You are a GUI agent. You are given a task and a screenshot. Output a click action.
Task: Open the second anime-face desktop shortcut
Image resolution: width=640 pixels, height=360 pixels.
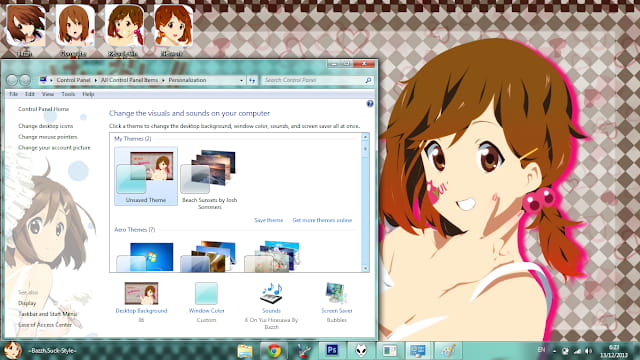tap(74, 26)
